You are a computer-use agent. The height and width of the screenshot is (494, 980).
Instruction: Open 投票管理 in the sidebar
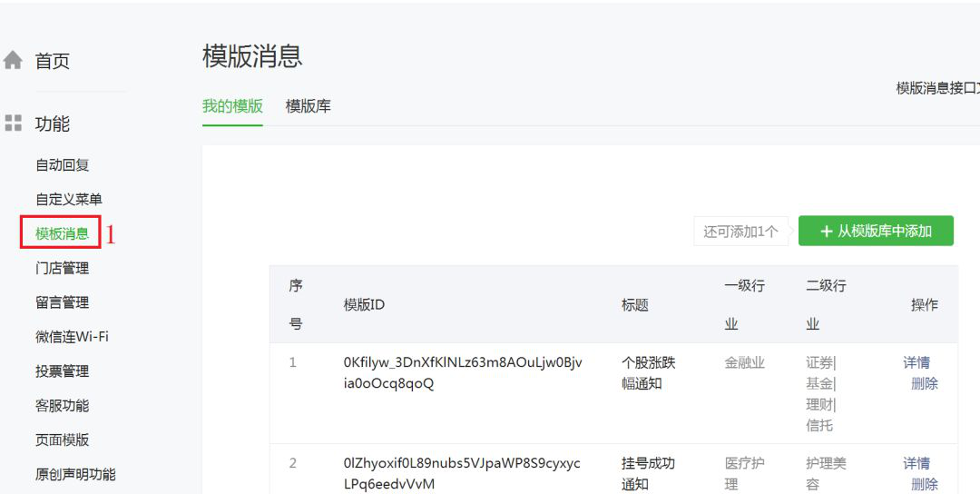62,371
